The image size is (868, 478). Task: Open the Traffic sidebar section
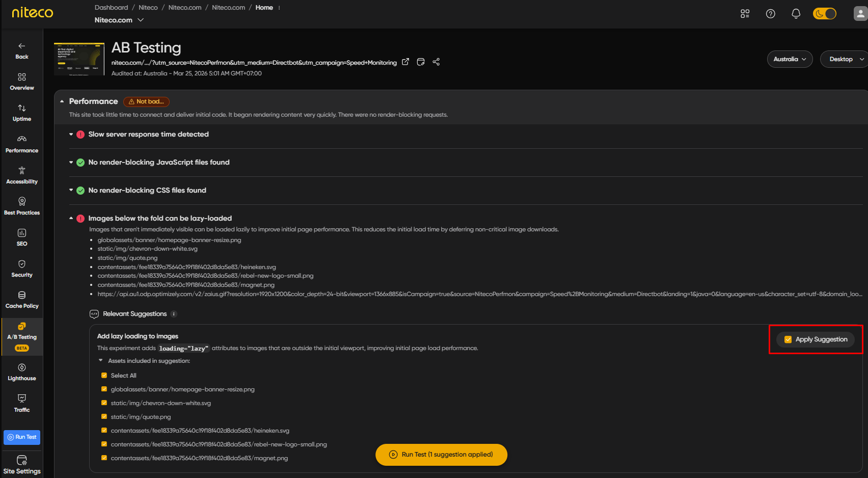pyautogui.click(x=22, y=404)
